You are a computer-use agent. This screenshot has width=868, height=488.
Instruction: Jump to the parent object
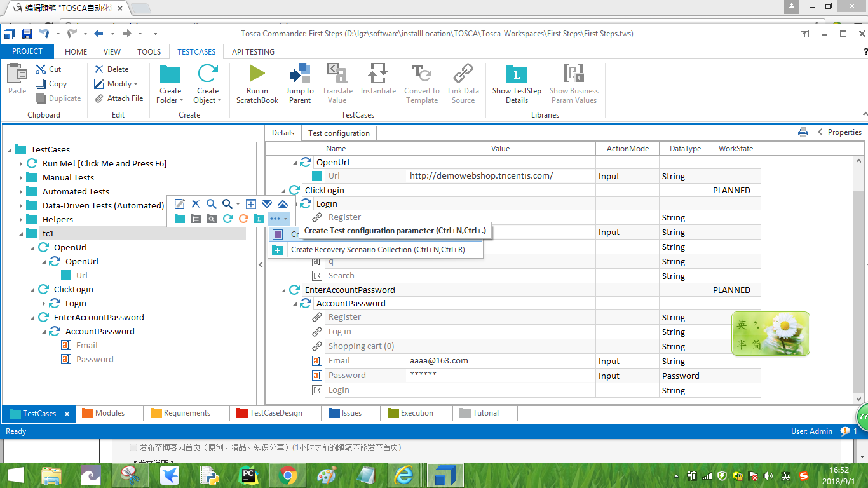(x=300, y=83)
